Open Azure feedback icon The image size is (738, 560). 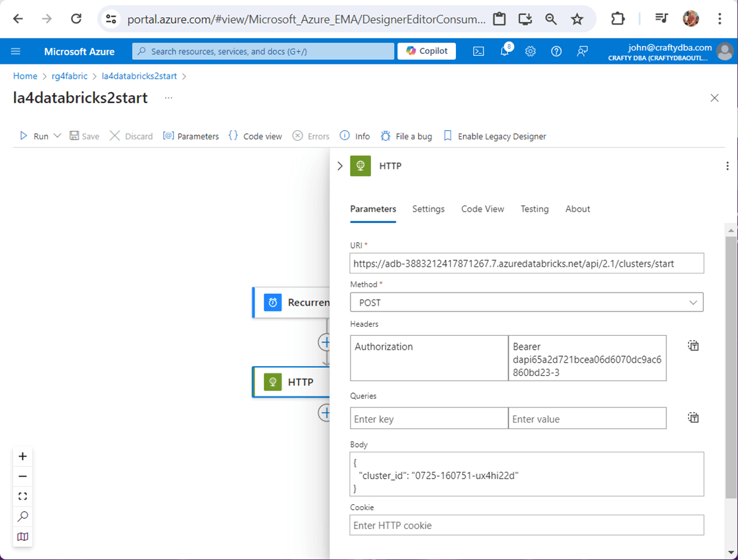(582, 51)
